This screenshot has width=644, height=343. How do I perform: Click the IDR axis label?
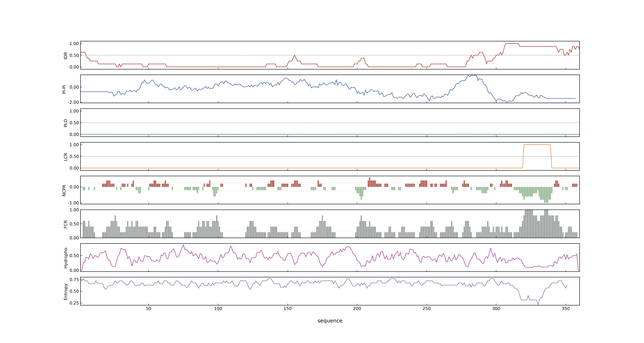[66, 55]
